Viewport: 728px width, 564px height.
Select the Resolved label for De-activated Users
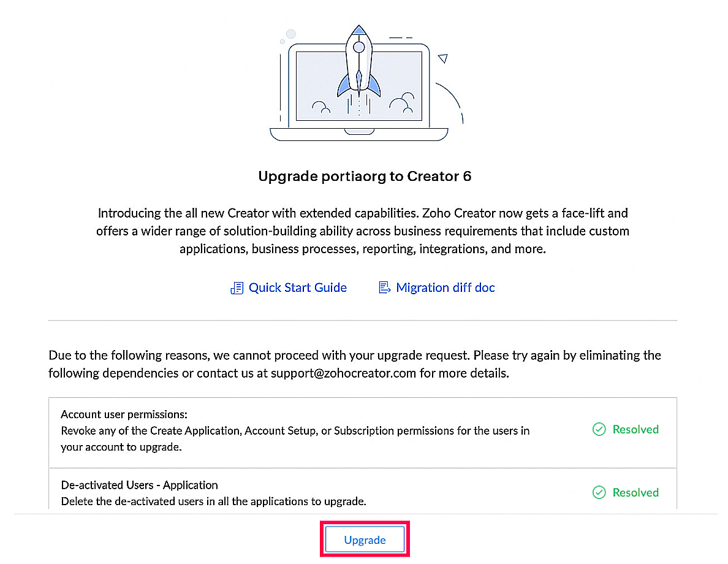pos(635,492)
